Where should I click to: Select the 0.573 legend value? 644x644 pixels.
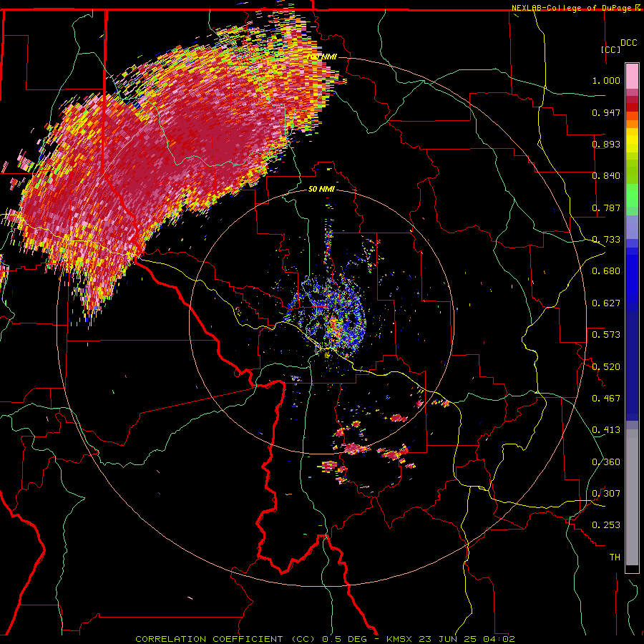click(606, 335)
